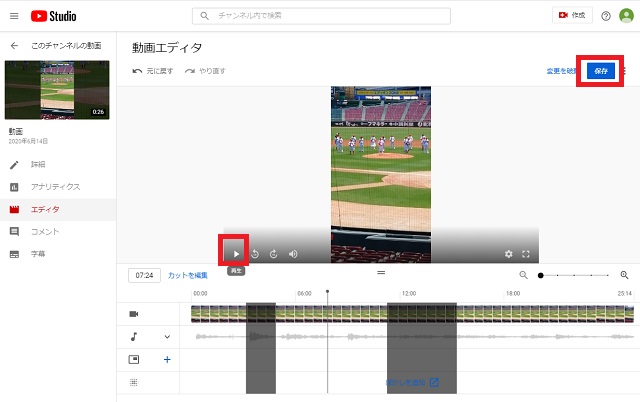Image resolution: width=640 pixels, height=402 pixels.
Task: Open 詳細 in the sidebar
Action: [38, 164]
